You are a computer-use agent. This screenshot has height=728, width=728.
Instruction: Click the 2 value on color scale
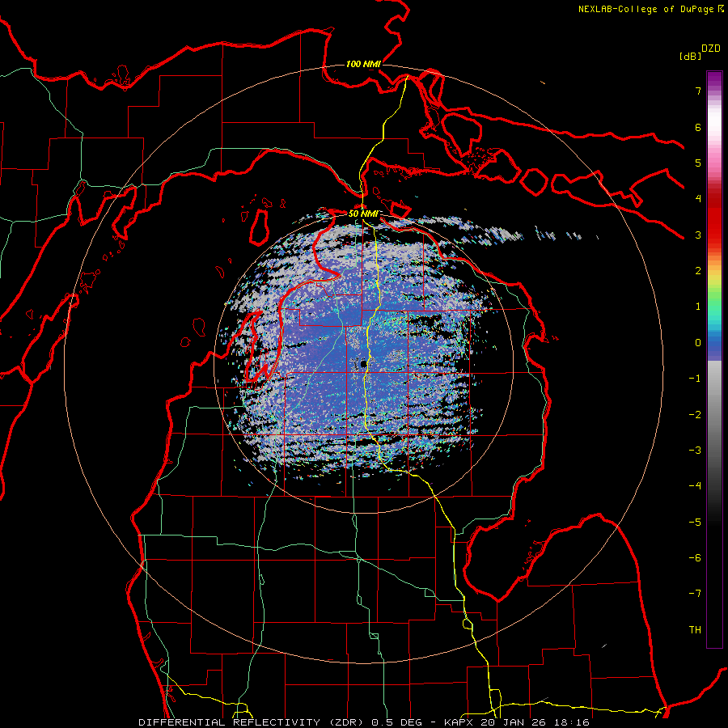698,271
